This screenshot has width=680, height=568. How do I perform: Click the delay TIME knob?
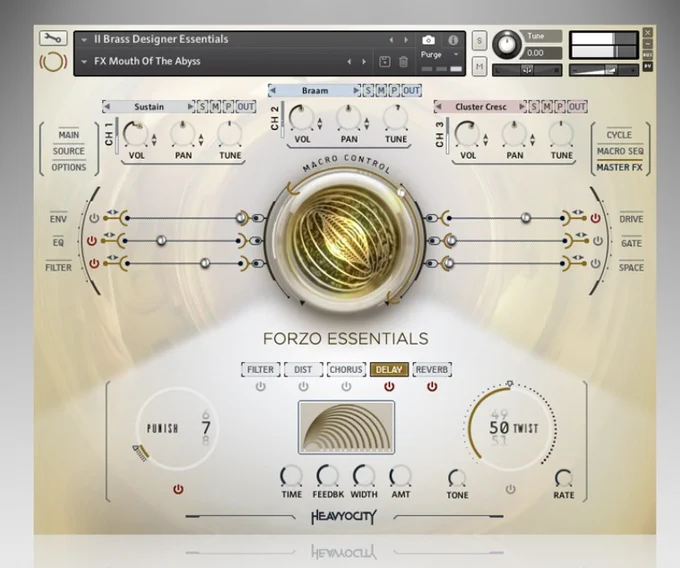coord(291,477)
